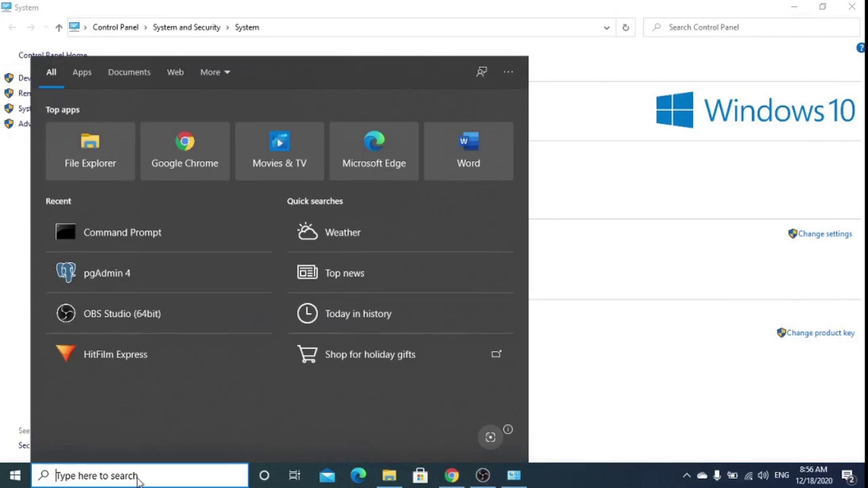Click the search feedback icon

pos(481,72)
